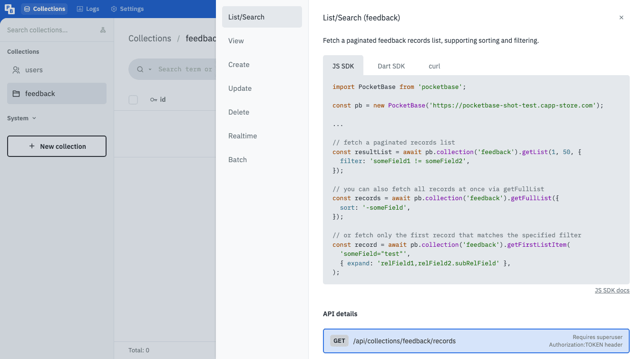
Task: Open the search filter dropdown chevron
Action: (150, 69)
